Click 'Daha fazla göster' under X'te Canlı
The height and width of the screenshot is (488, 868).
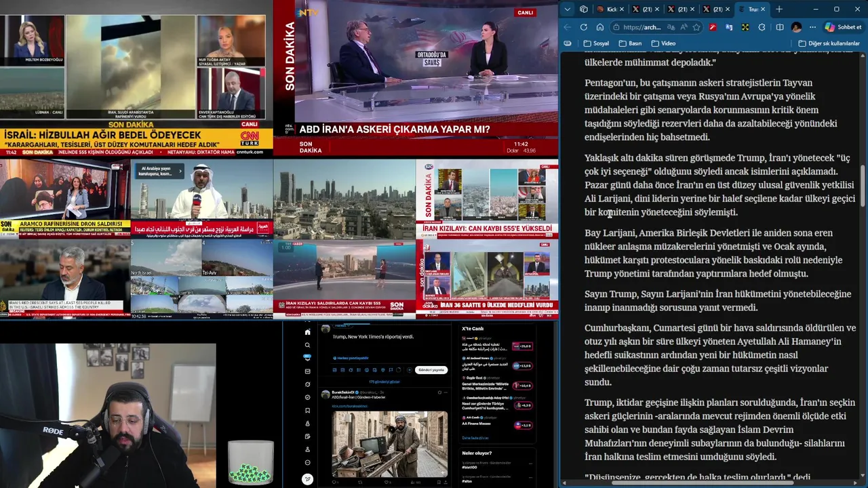[x=475, y=438]
